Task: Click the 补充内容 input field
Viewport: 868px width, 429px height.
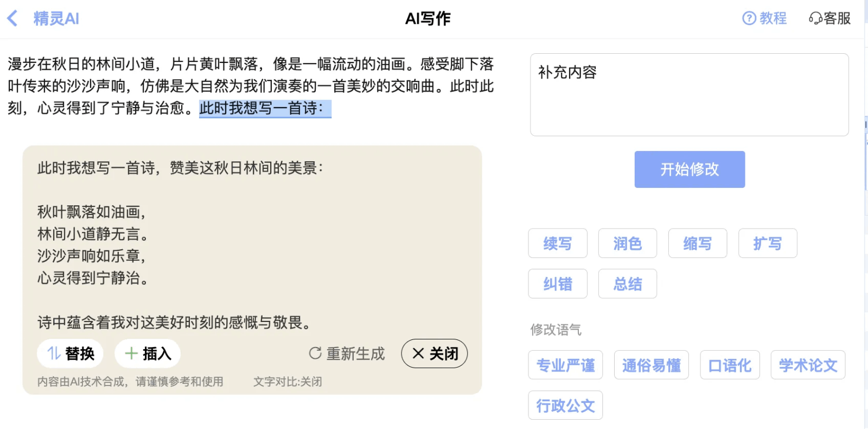Action: tap(689, 94)
